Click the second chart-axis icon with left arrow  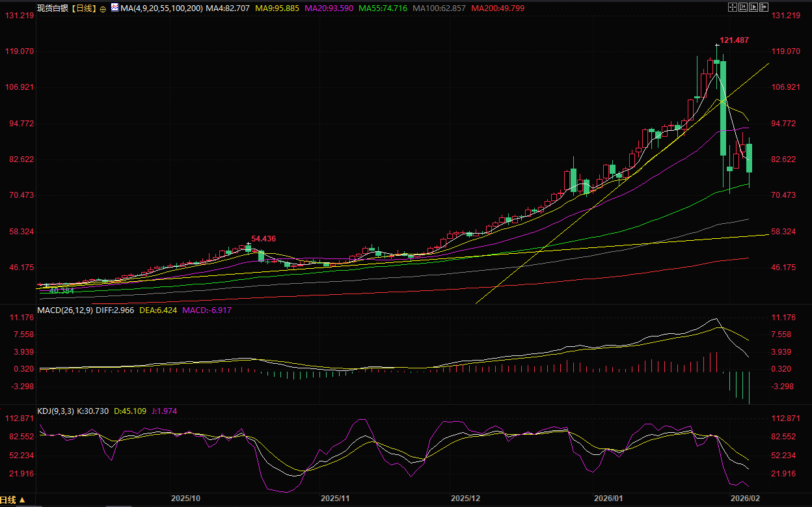[743, 7]
